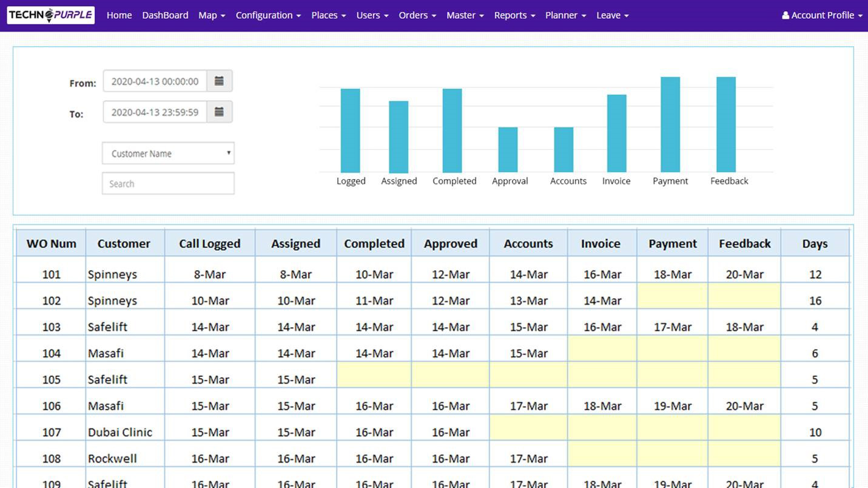Open the DashBoard page
This screenshot has height=488, width=868.
click(165, 15)
